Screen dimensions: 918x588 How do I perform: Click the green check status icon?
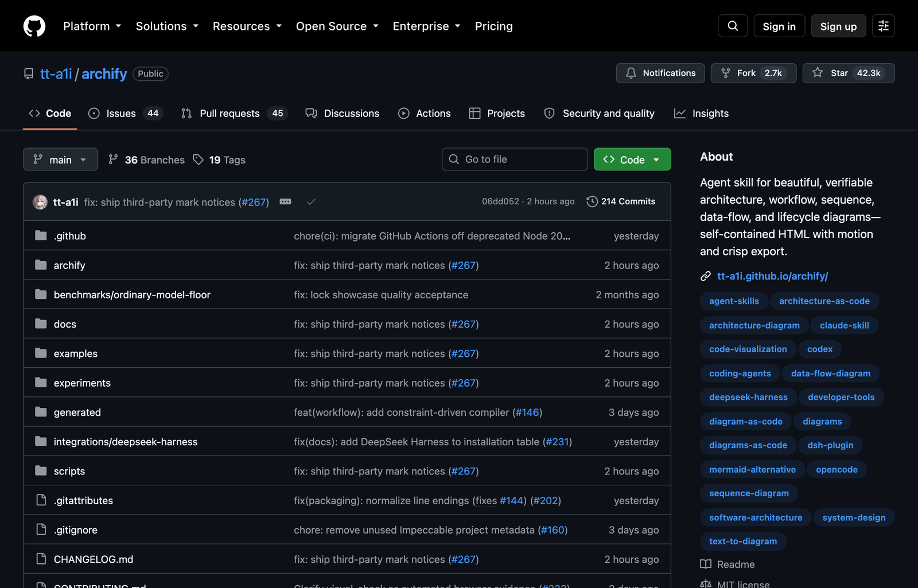[311, 201]
